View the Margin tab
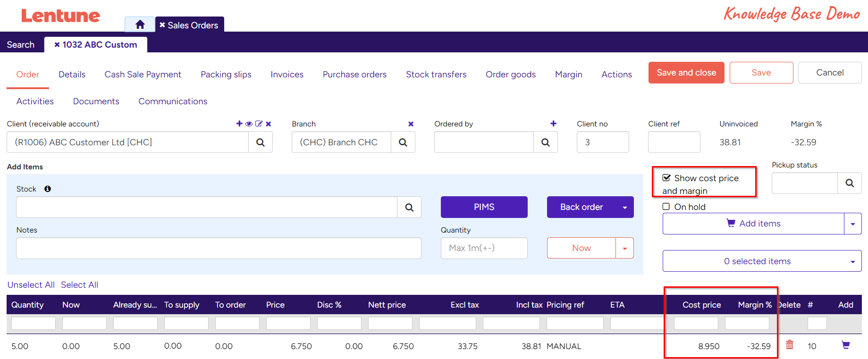Screen dimensions: 868x359 pos(569,75)
